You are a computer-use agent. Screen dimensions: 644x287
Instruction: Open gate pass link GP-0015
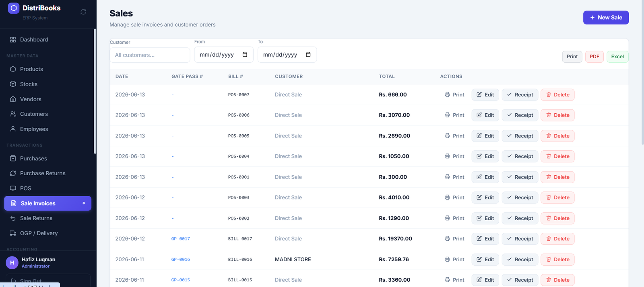click(x=180, y=280)
